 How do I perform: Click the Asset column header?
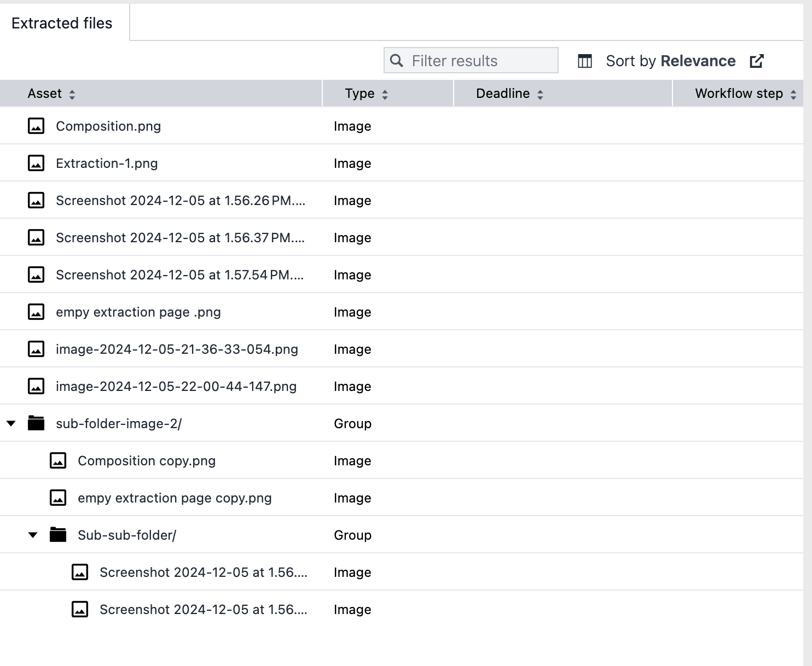tap(43, 94)
